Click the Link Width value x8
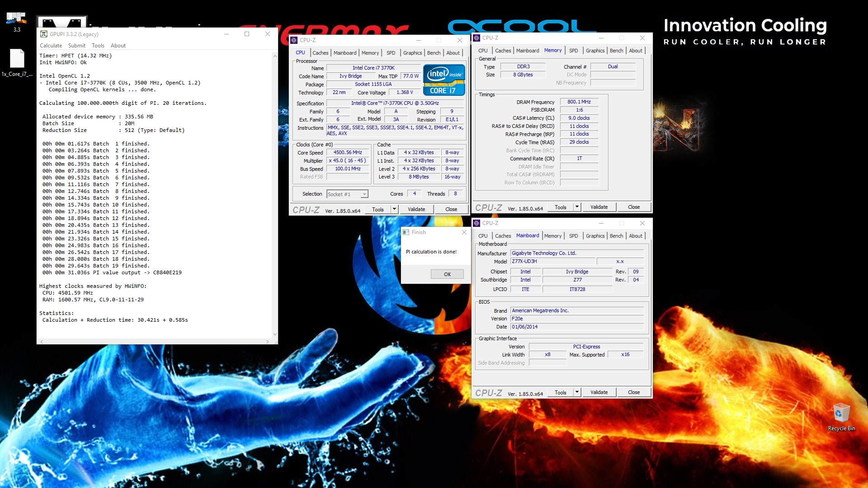The image size is (868, 488). [x=547, y=355]
